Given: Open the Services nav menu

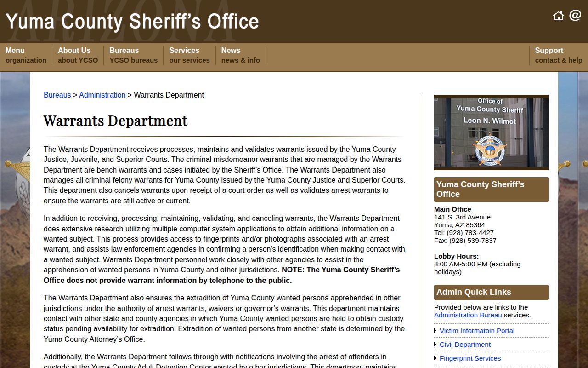Looking at the screenshot, I should click(x=189, y=55).
